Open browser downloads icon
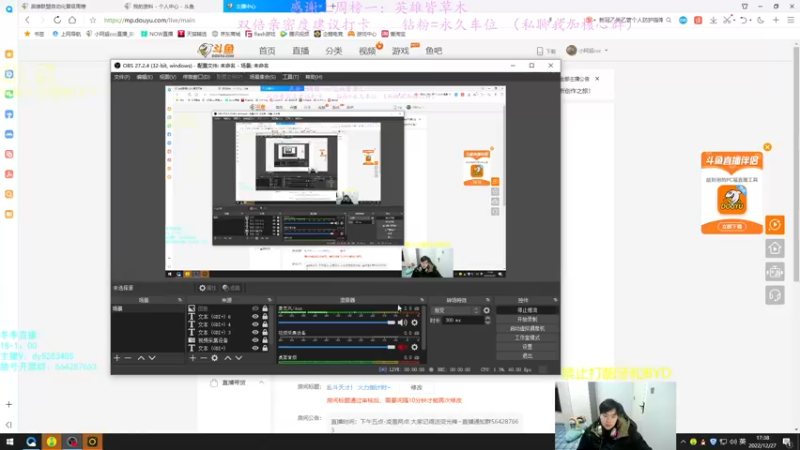 [x=713, y=20]
